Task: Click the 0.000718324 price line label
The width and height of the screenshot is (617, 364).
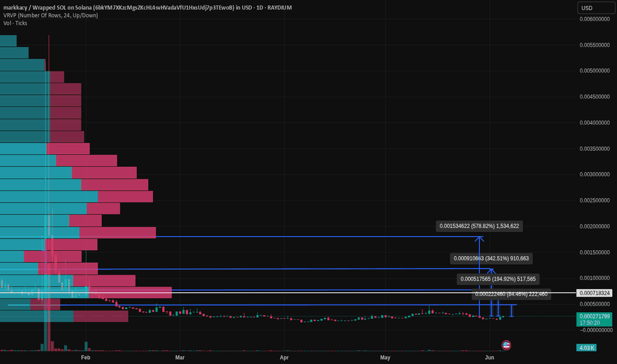Action: pyautogui.click(x=594, y=293)
